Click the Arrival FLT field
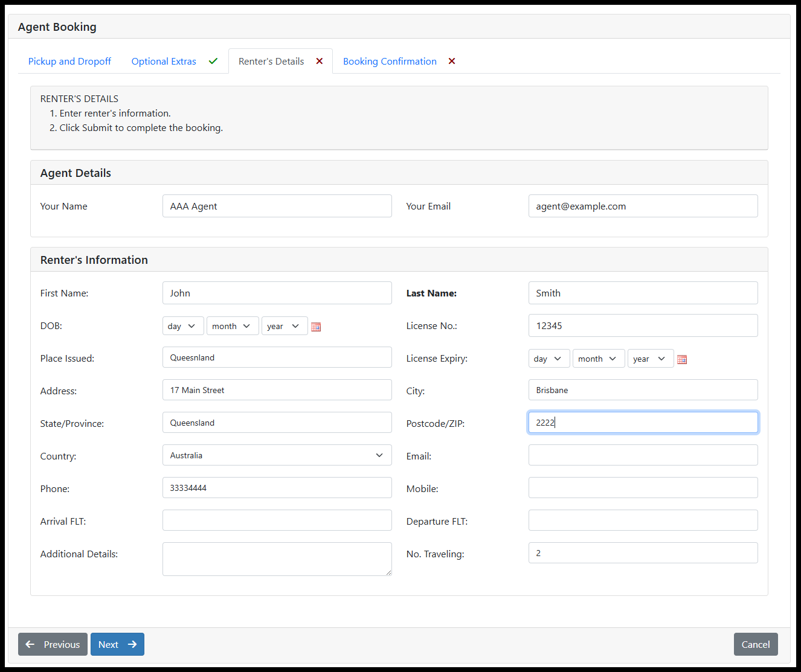 point(277,520)
